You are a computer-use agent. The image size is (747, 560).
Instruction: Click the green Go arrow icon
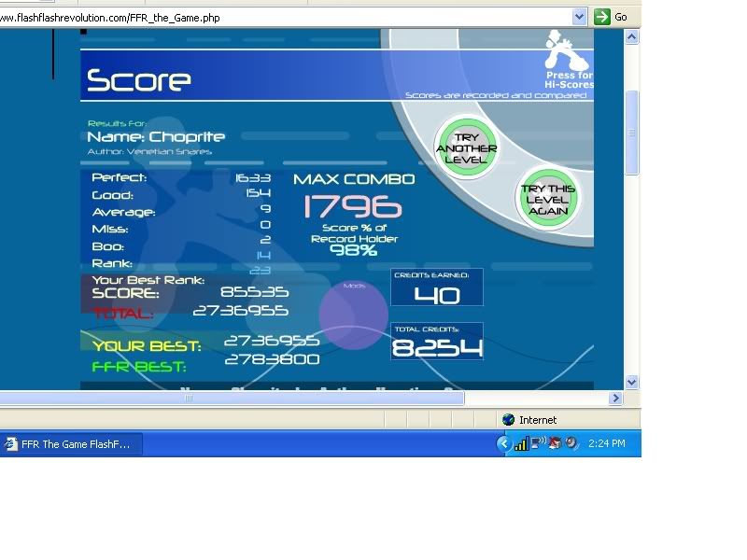coord(602,17)
